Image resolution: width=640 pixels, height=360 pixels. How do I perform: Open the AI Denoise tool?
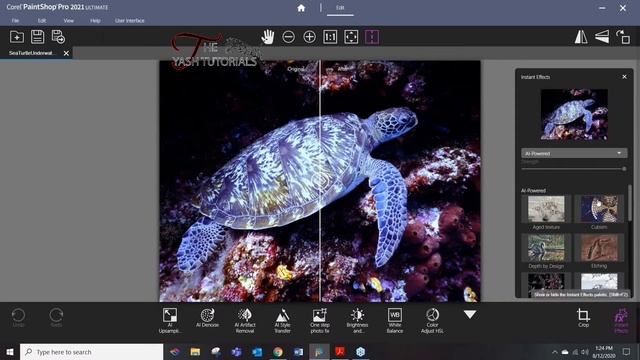[x=207, y=318]
